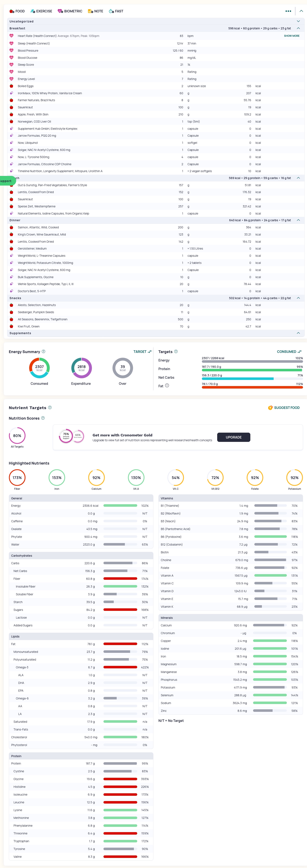Click the Bulk Supplements Glycine pill icon
Screen dimensions: 307x868
click(12, 277)
